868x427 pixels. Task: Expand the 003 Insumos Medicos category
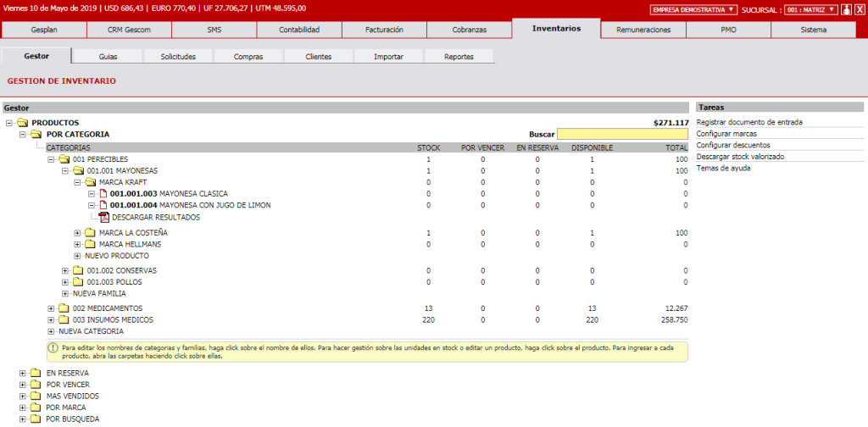[51, 320]
